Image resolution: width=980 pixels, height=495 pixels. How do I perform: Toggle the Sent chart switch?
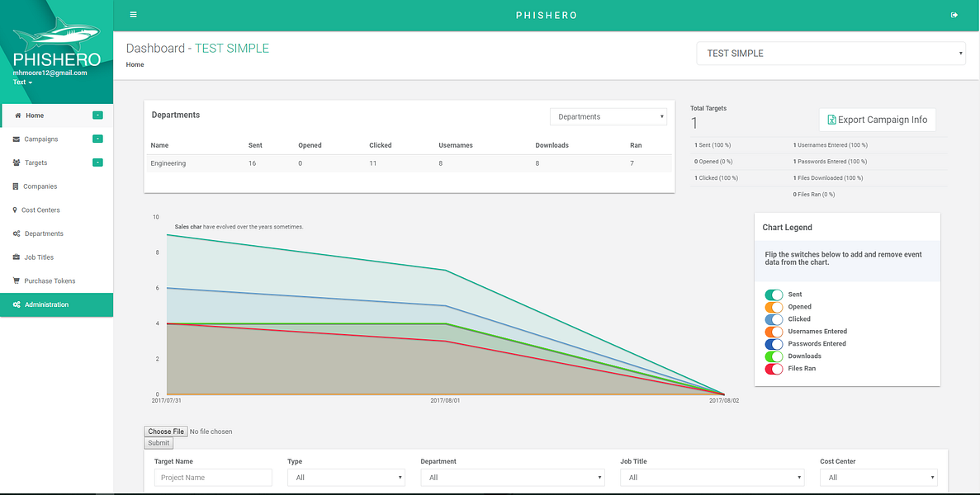click(774, 295)
